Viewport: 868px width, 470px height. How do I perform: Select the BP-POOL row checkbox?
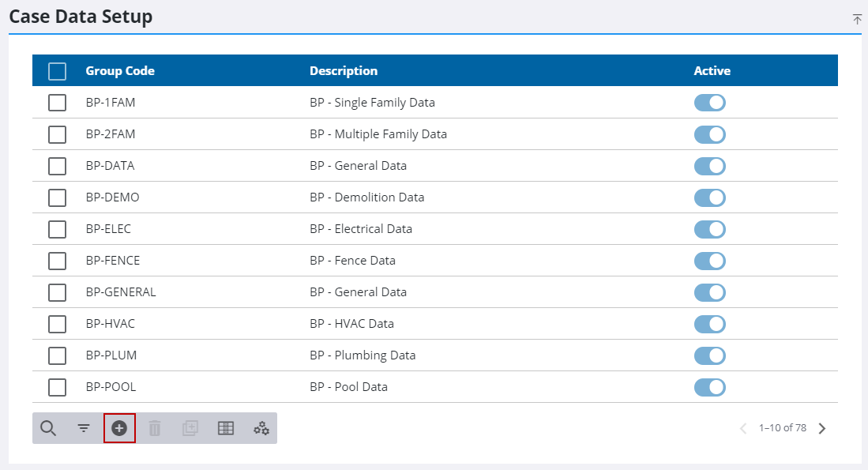[57, 387]
